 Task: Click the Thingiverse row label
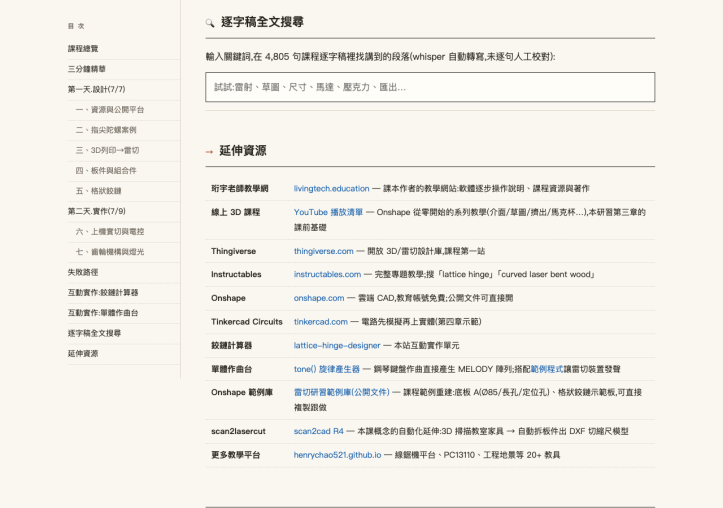click(x=233, y=251)
